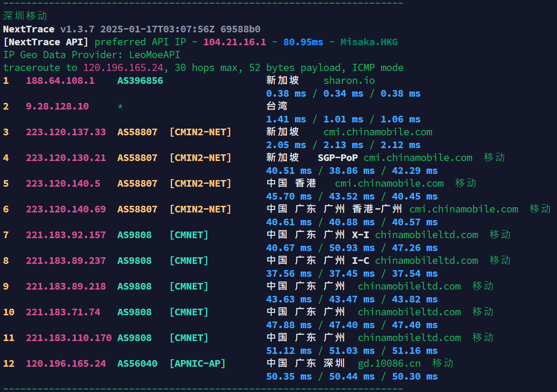Click the 1.41 ms latency value
This screenshot has width=557, height=392.
[286, 119]
